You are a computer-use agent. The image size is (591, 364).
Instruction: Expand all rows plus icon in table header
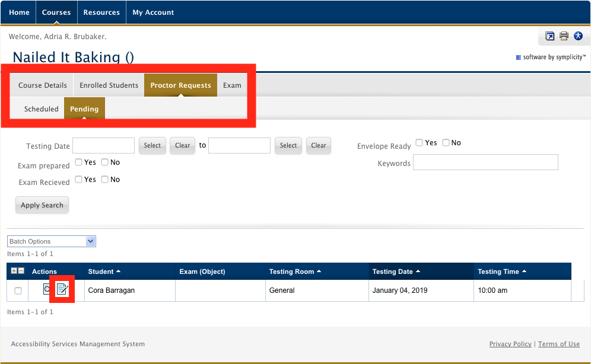[14, 271]
